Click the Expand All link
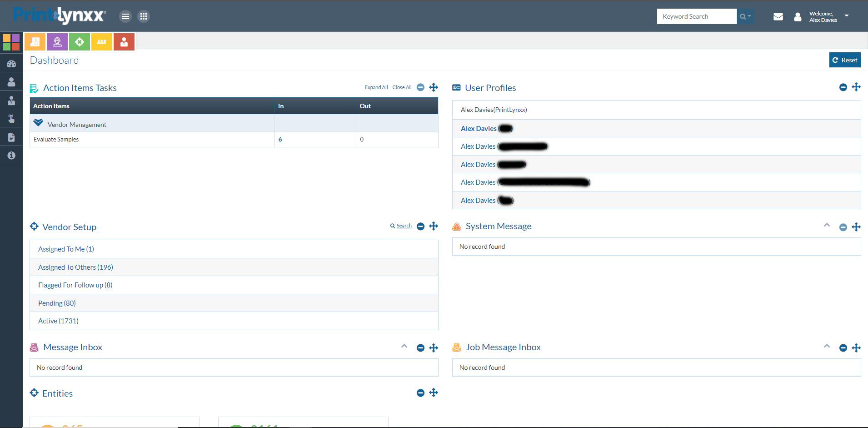The height and width of the screenshot is (428, 868). [376, 87]
